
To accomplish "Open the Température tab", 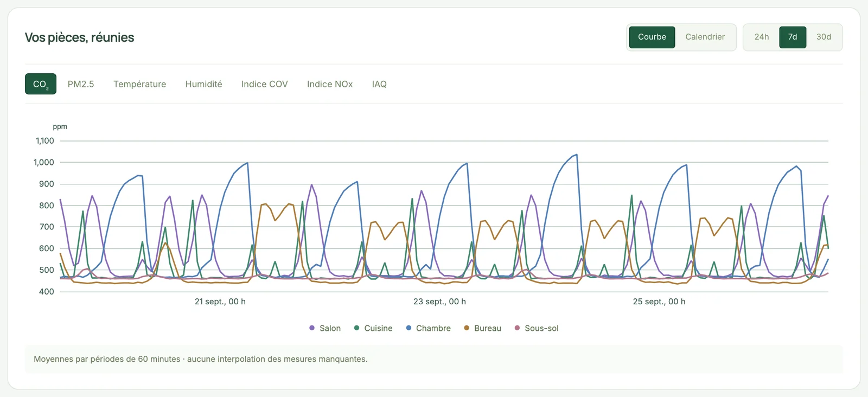I will coord(139,84).
